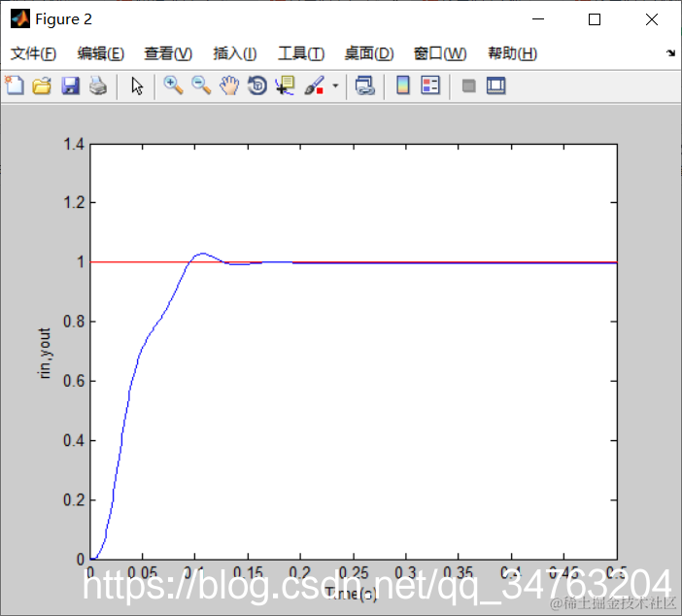Select the Edit Plot arrow tool
This screenshot has width=682, height=616.
tap(137, 86)
